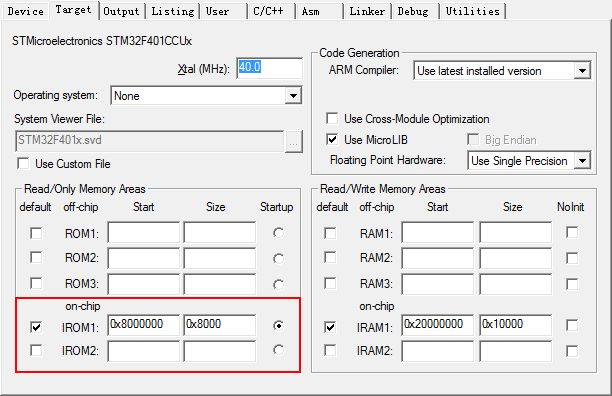This screenshot has height=396, width=612.
Task: Open the Listing tab
Action: [x=173, y=11]
